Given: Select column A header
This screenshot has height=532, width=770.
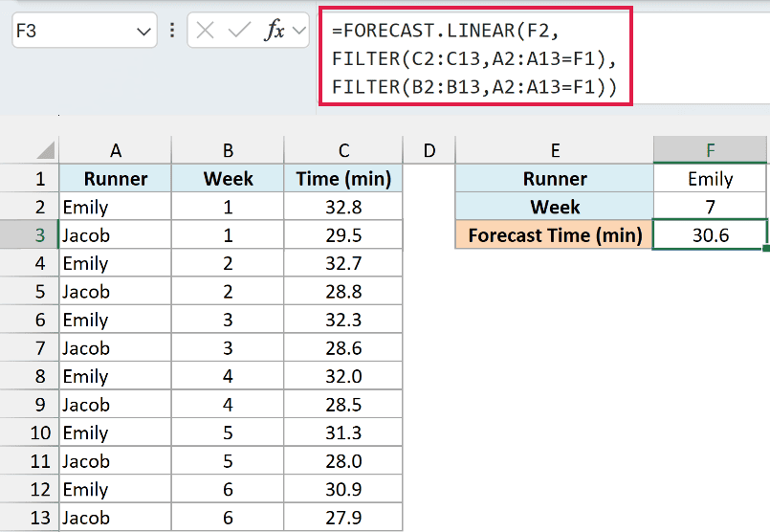Looking at the screenshot, I should [116, 150].
